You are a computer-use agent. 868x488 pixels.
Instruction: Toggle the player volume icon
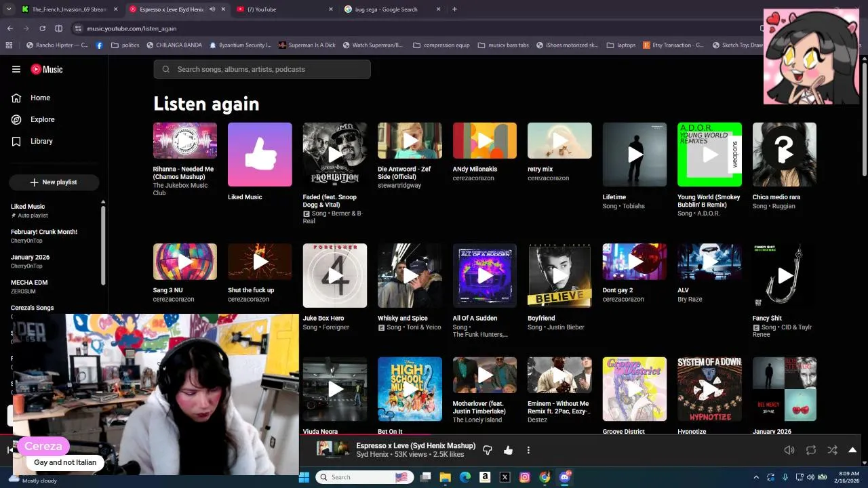[x=789, y=450]
